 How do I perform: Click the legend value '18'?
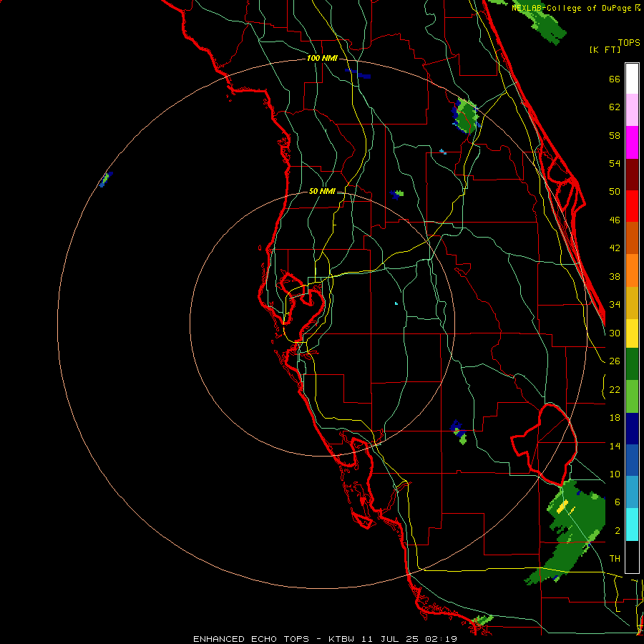click(615, 418)
